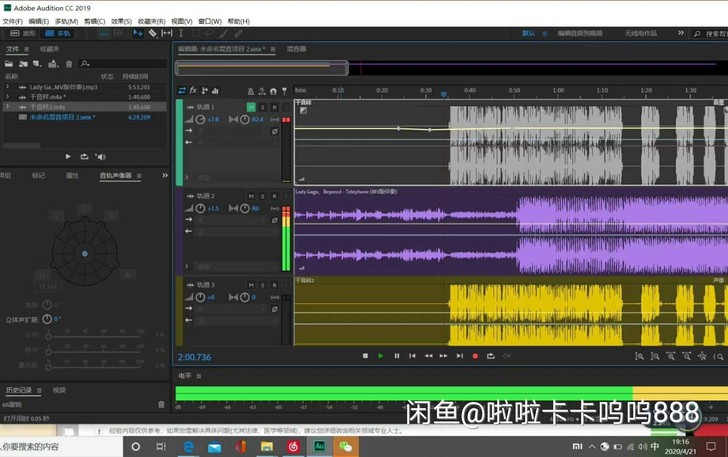Select the Slip tool in toolbar
The width and height of the screenshot is (728, 457).
pyautogui.click(x=166, y=33)
